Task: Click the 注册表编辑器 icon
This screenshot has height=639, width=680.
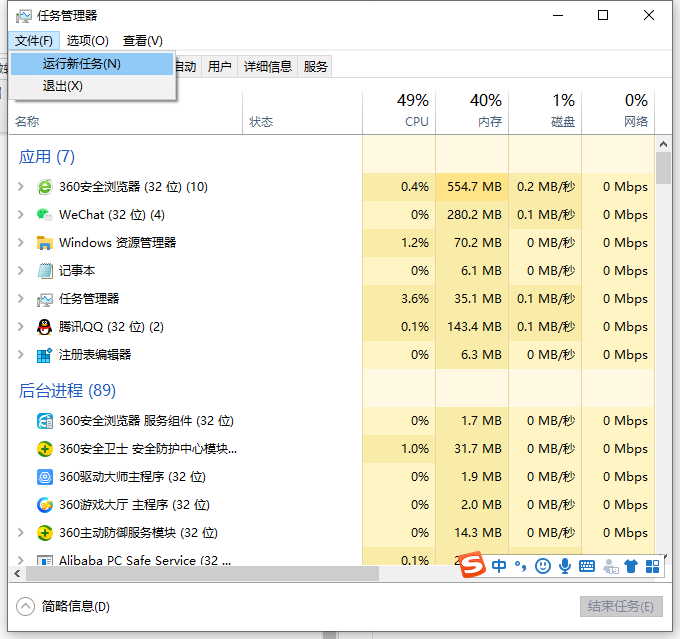Action: [44, 355]
